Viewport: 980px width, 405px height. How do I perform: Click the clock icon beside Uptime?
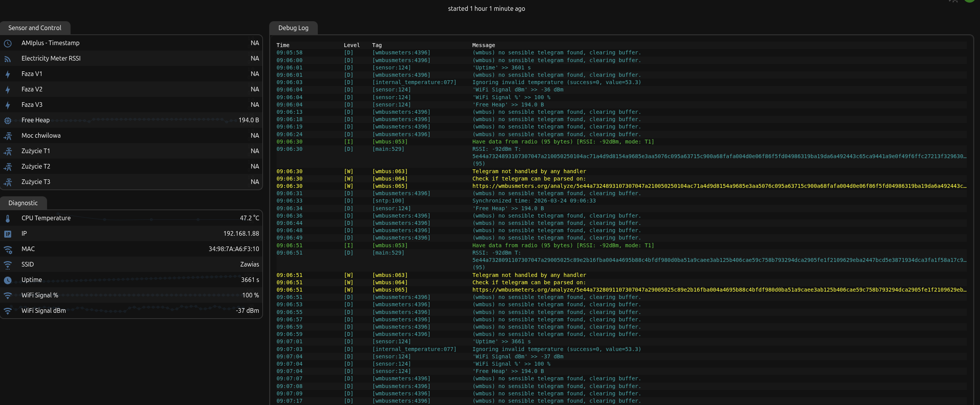pyautogui.click(x=8, y=280)
